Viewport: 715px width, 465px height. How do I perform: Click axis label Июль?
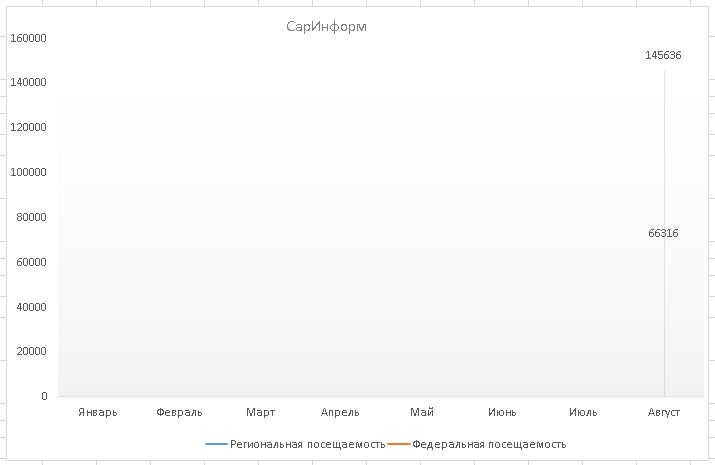(583, 412)
